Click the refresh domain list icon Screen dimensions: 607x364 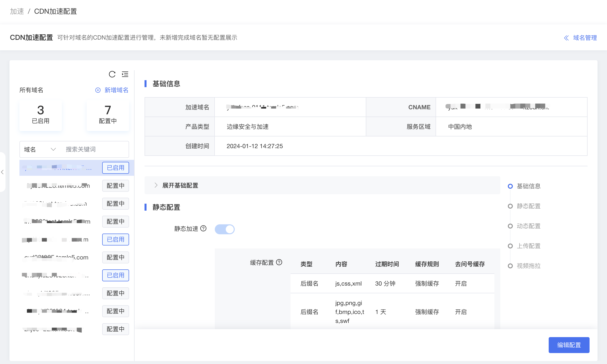pyautogui.click(x=112, y=74)
